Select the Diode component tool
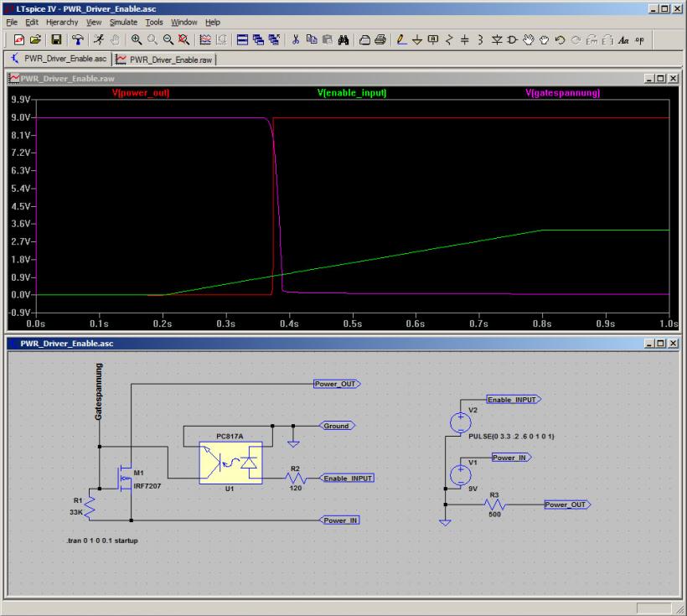Image resolution: width=687 pixels, height=616 pixels. pos(496,39)
